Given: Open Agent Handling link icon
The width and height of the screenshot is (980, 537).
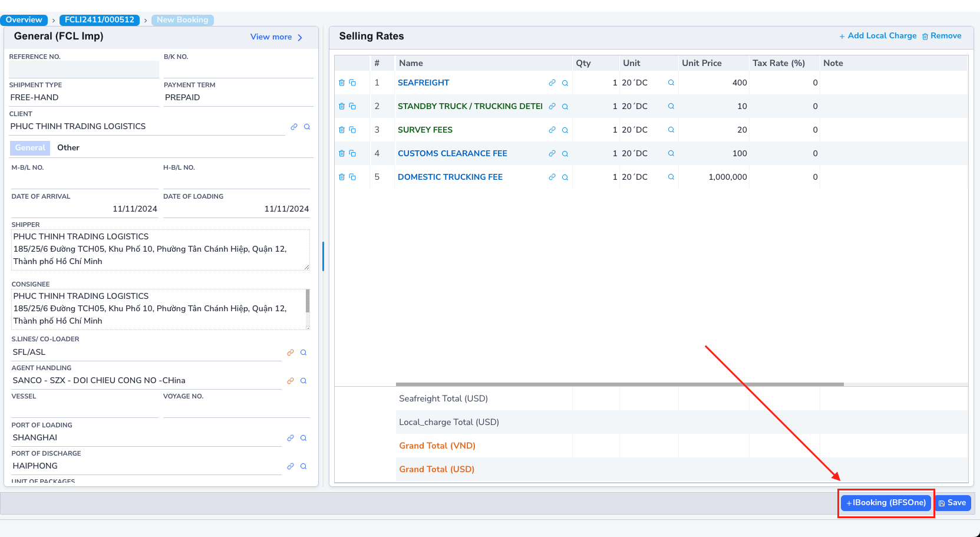Looking at the screenshot, I should (291, 381).
